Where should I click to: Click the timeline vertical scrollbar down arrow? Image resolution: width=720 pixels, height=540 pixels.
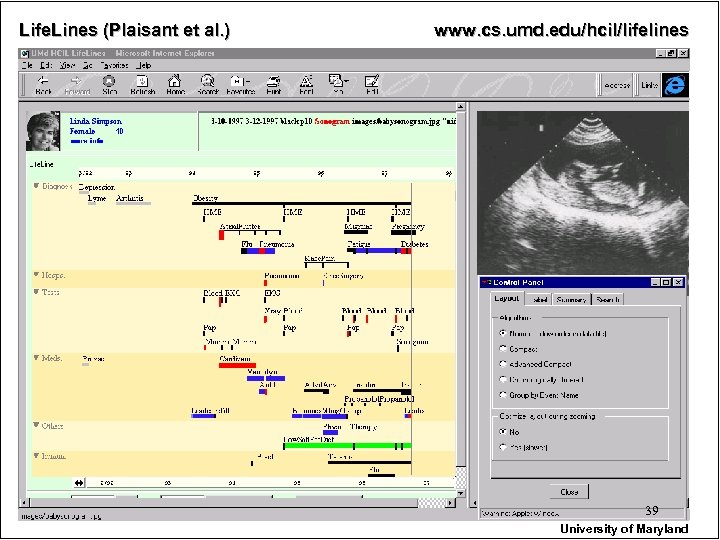(x=461, y=493)
